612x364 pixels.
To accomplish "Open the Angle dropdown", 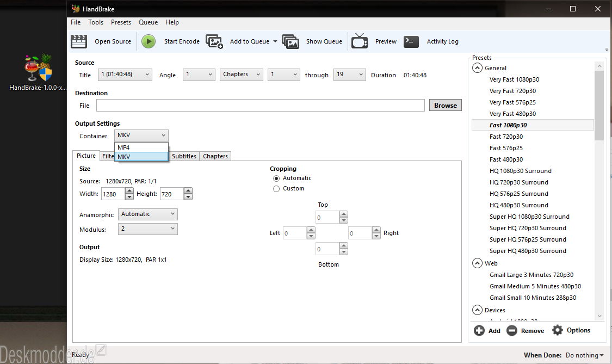I will (x=199, y=75).
